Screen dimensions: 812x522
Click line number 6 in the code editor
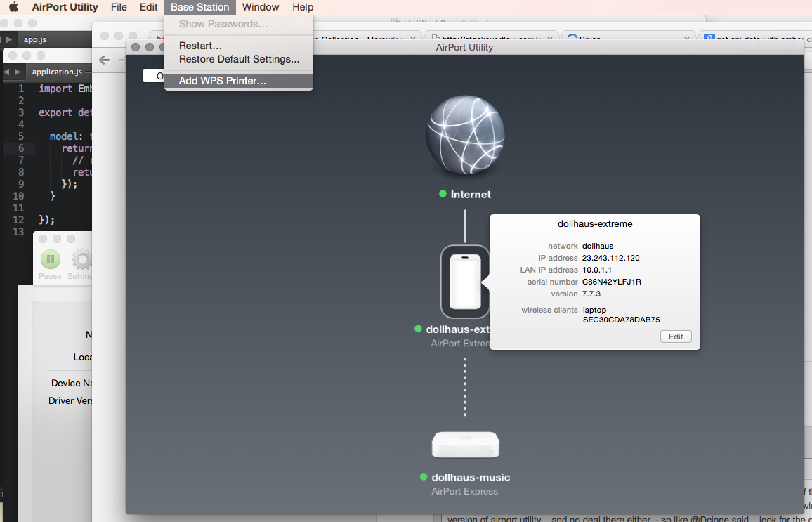pyautogui.click(x=21, y=148)
